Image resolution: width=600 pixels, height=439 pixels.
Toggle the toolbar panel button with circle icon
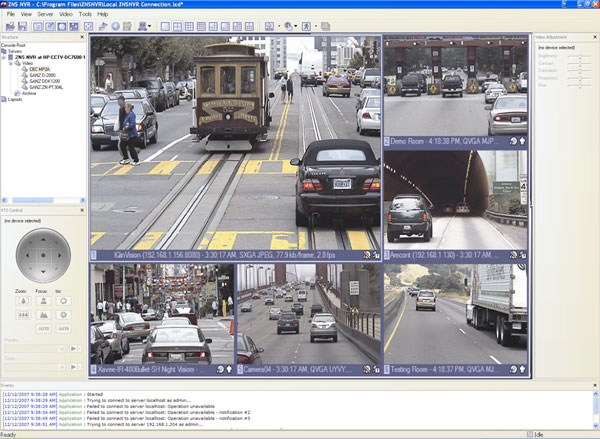(x=62, y=26)
